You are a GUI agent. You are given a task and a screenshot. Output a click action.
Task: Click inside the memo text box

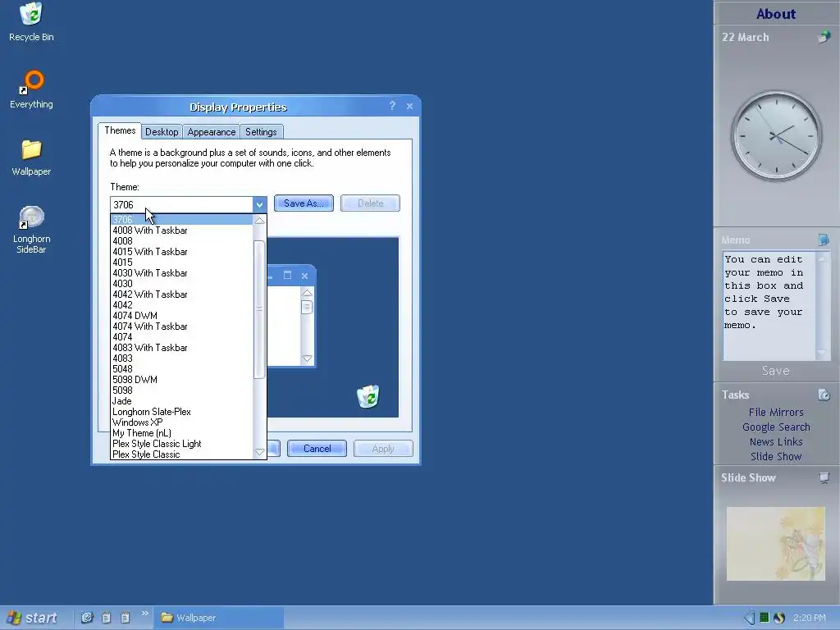click(x=769, y=305)
